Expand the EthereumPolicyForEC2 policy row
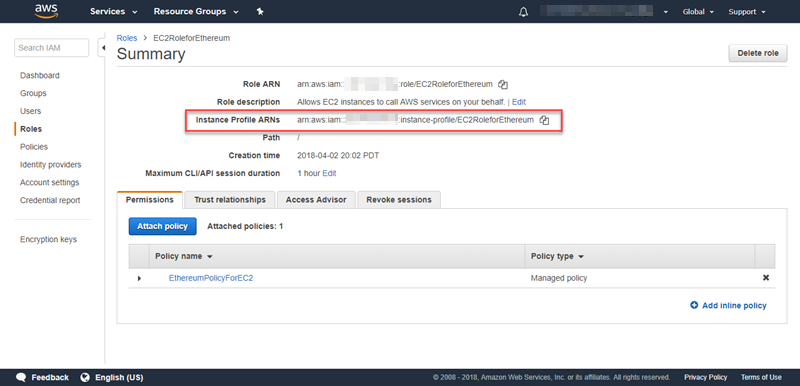Viewport: 800px width, 386px height. (139, 278)
